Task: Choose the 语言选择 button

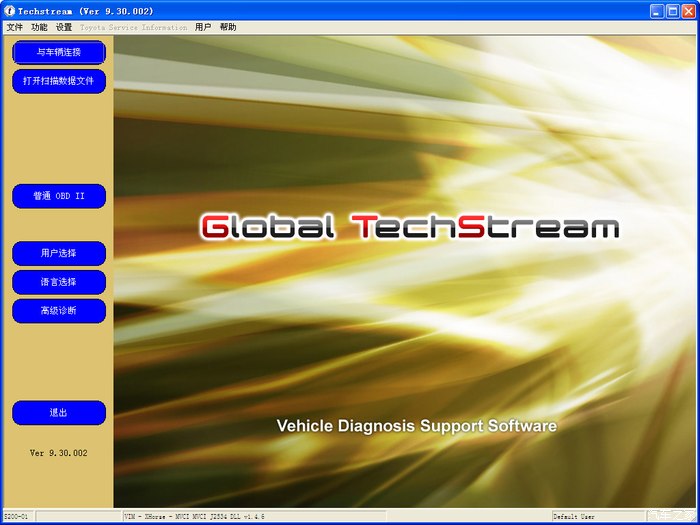Action: pyautogui.click(x=59, y=282)
